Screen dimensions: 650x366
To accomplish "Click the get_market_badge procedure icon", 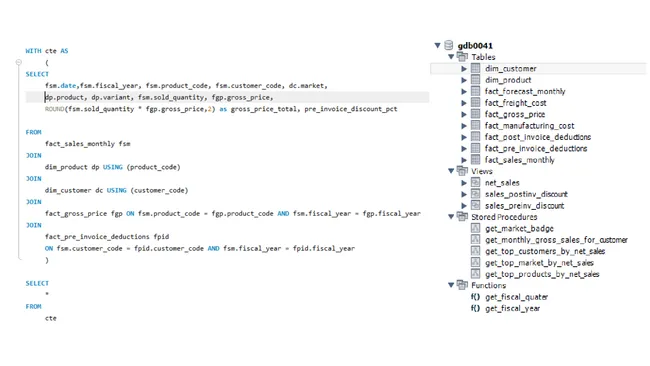I will [x=475, y=228].
